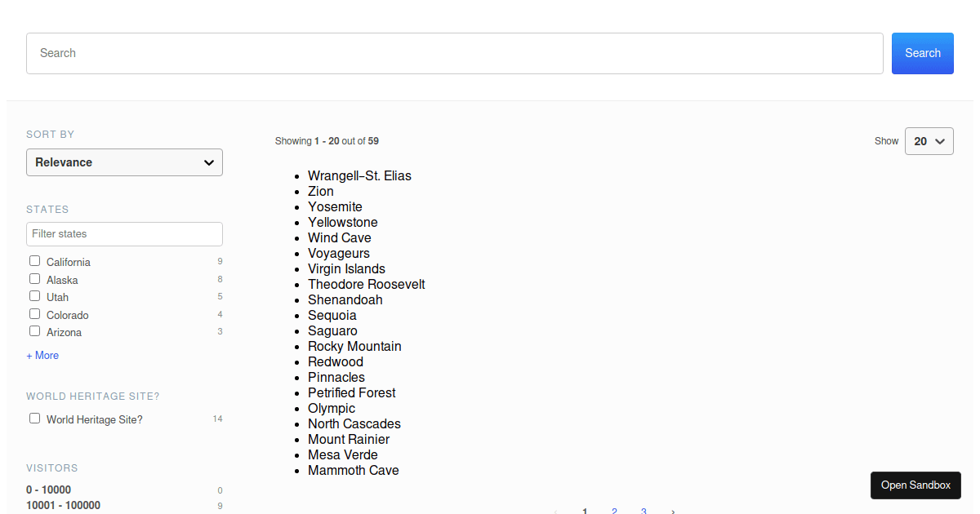The image size is (980, 514).
Task: Open the Yellowstone park entry
Action: click(x=342, y=222)
